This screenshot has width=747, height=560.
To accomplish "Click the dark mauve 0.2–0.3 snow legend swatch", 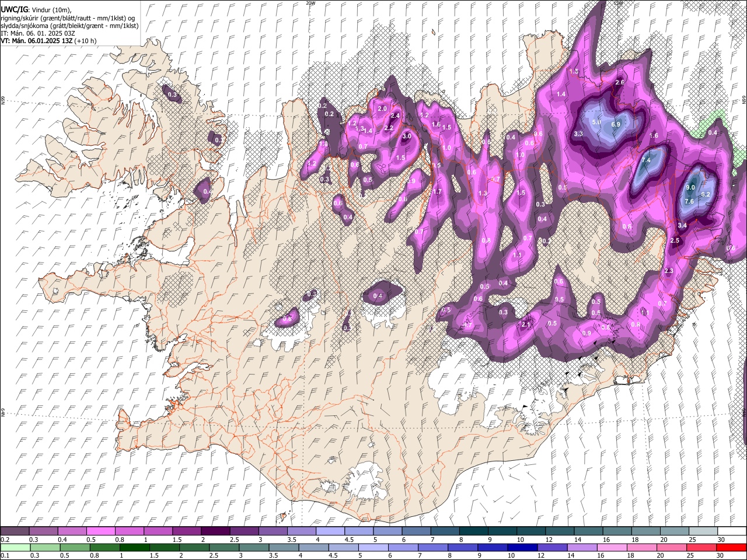I will click(15, 531).
